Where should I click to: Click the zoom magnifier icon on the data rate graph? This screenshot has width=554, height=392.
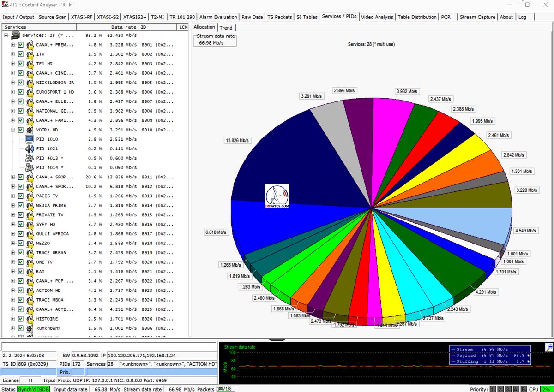(549, 347)
